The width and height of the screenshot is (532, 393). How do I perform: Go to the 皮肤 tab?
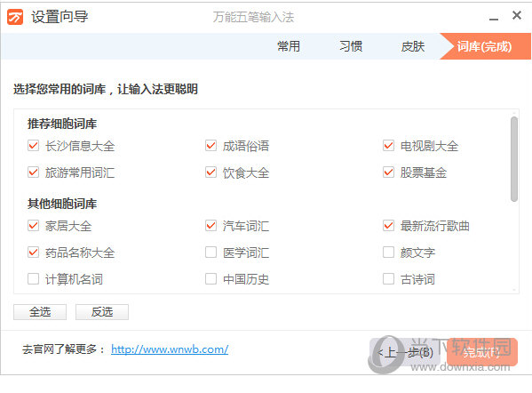[413, 46]
